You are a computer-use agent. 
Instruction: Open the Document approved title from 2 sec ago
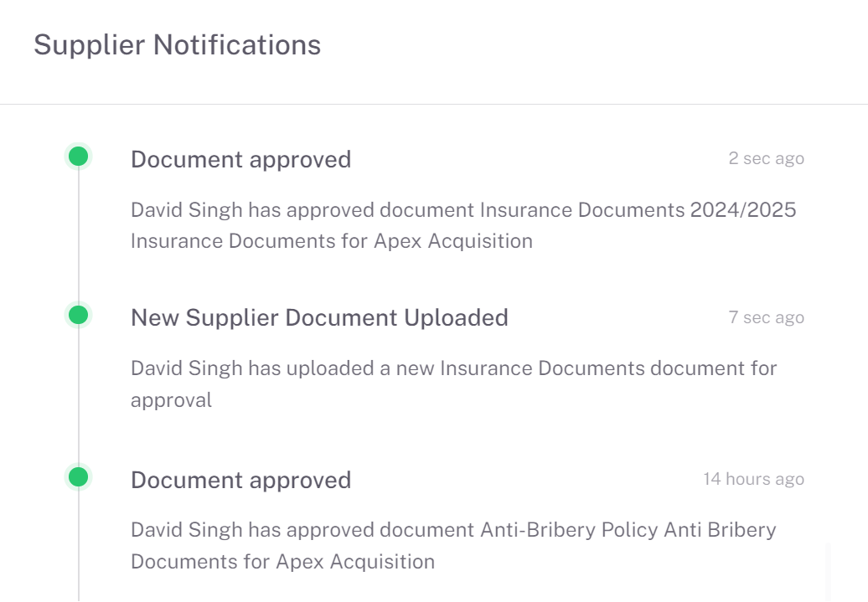point(240,159)
